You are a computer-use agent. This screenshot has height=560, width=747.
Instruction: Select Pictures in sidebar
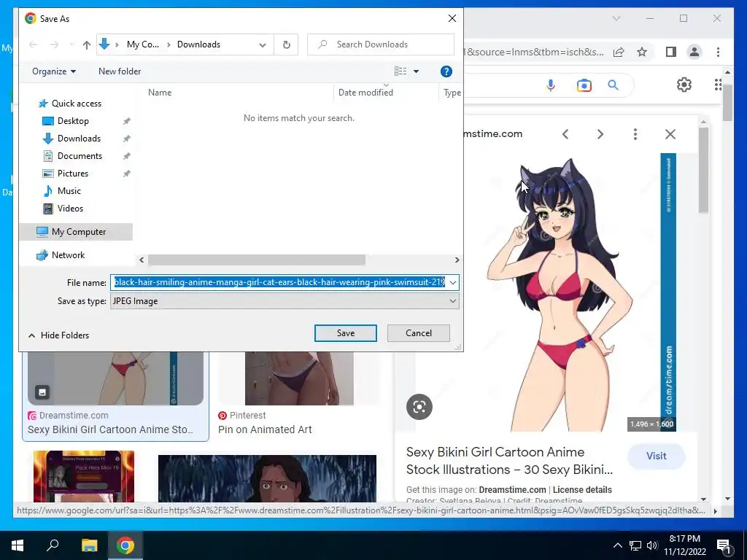(72, 174)
